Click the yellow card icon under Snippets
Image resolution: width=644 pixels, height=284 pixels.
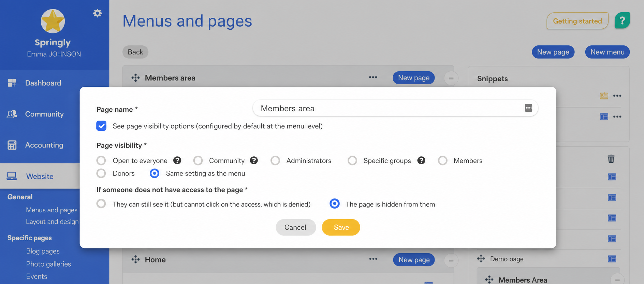point(604,96)
